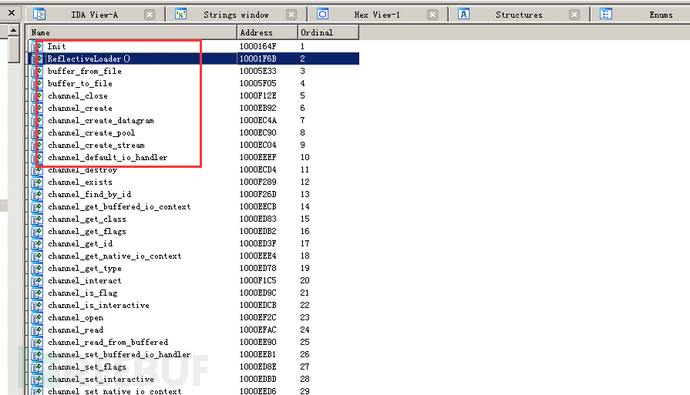Viewport: 690px width, 395px height.
Task: Select the Init export name
Action: click(x=57, y=46)
